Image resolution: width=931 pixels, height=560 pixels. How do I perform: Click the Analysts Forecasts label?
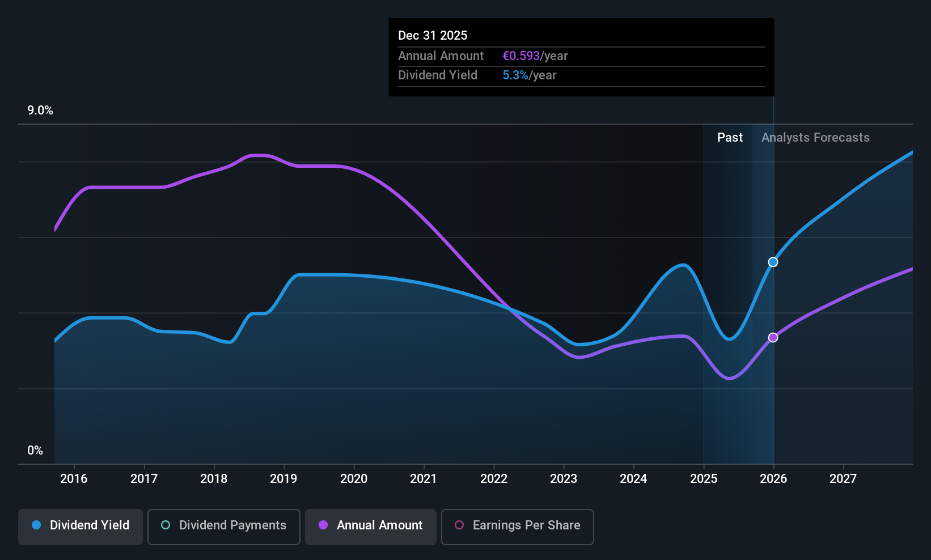tap(815, 137)
